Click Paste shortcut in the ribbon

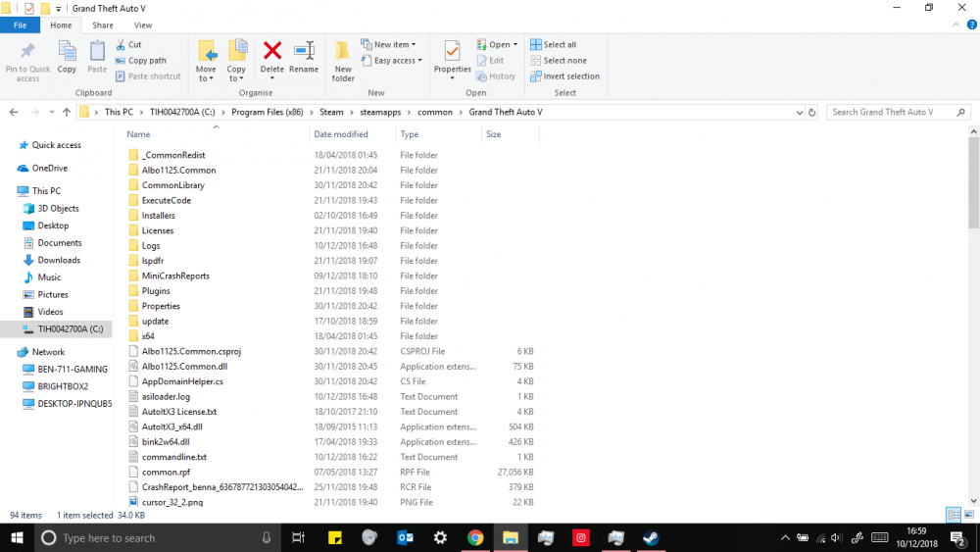point(148,76)
